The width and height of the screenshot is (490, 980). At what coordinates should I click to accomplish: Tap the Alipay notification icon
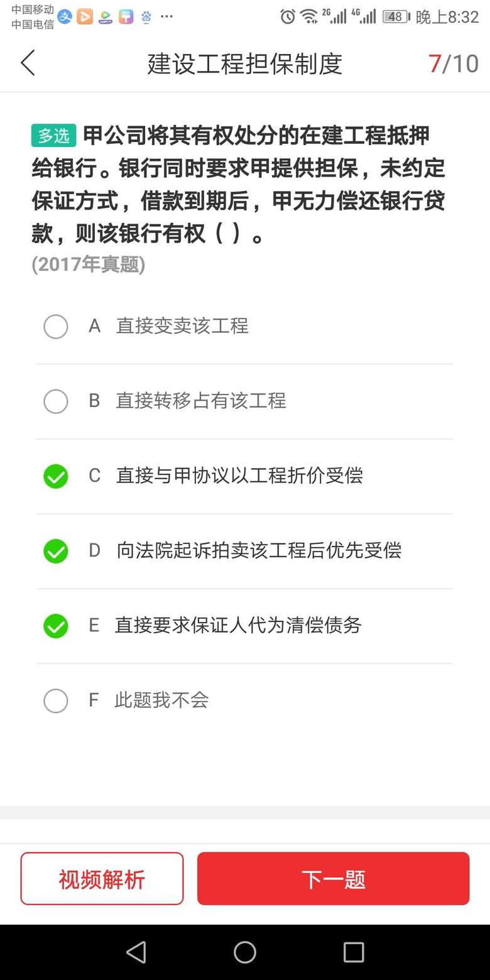pyautogui.click(x=65, y=17)
